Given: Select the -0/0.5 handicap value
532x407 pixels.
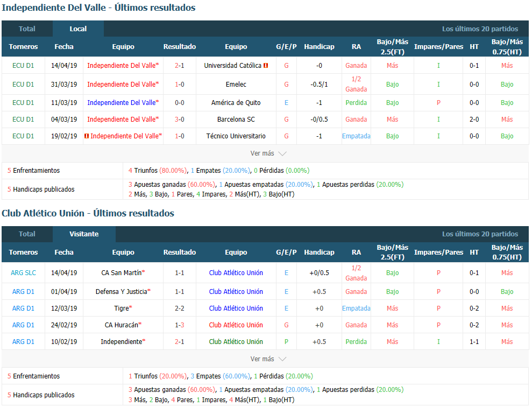Looking at the screenshot, I should pos(320,120).
